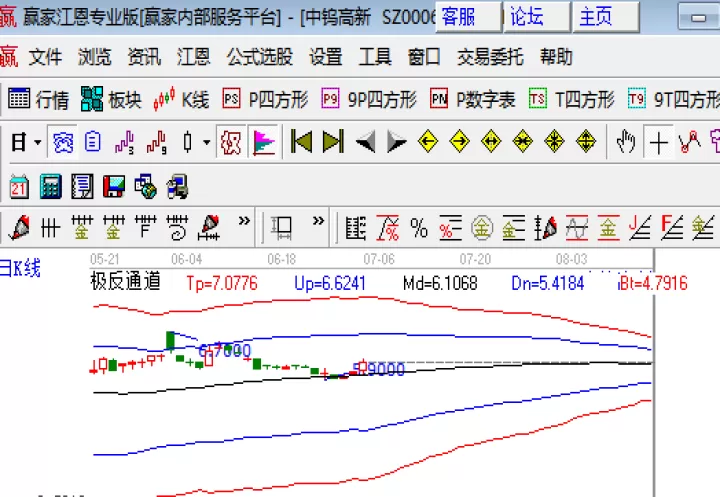
Task: Jump to first bar with skip-start arrow
Action: 302,141
